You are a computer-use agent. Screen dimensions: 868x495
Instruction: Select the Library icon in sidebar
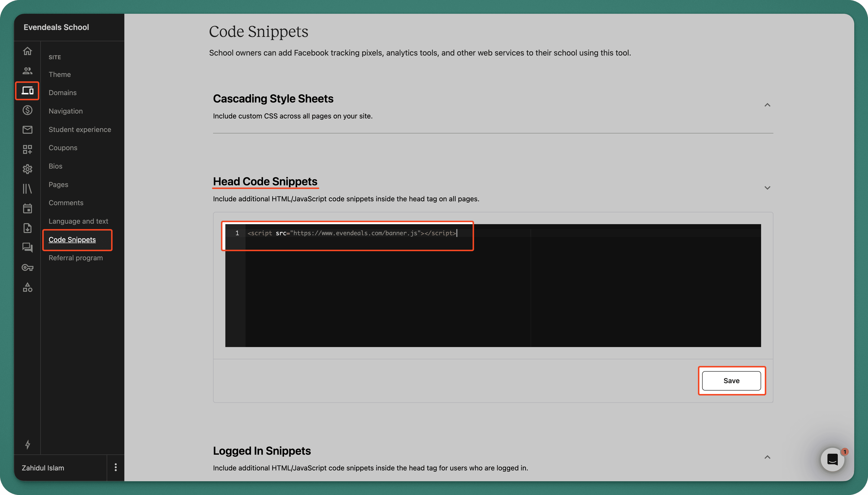(27, 189)
